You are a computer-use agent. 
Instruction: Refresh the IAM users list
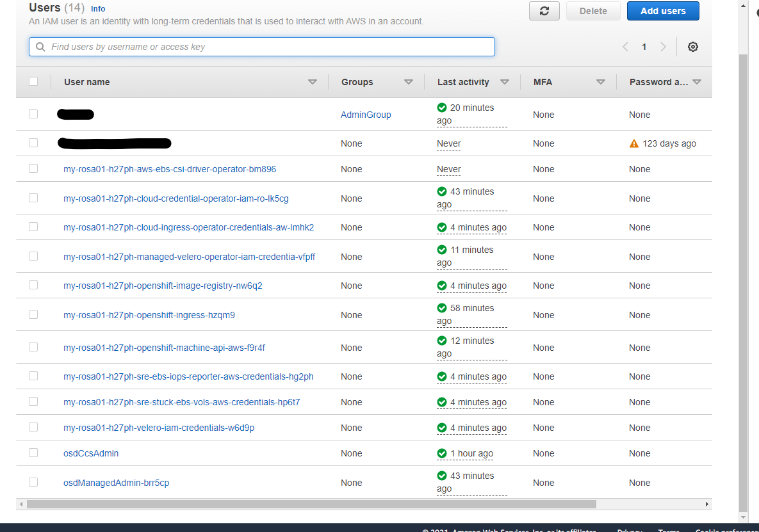(x=544, y=11)
